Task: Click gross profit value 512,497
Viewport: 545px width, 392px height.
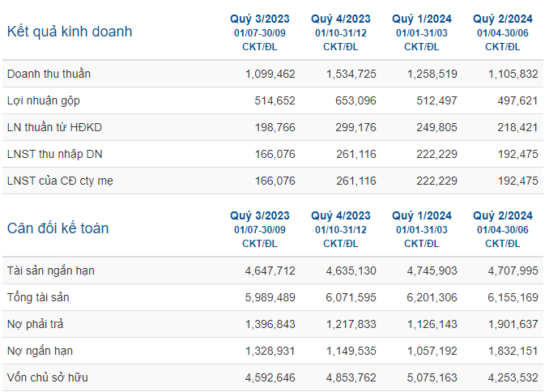Action: [x=436, y=100]
